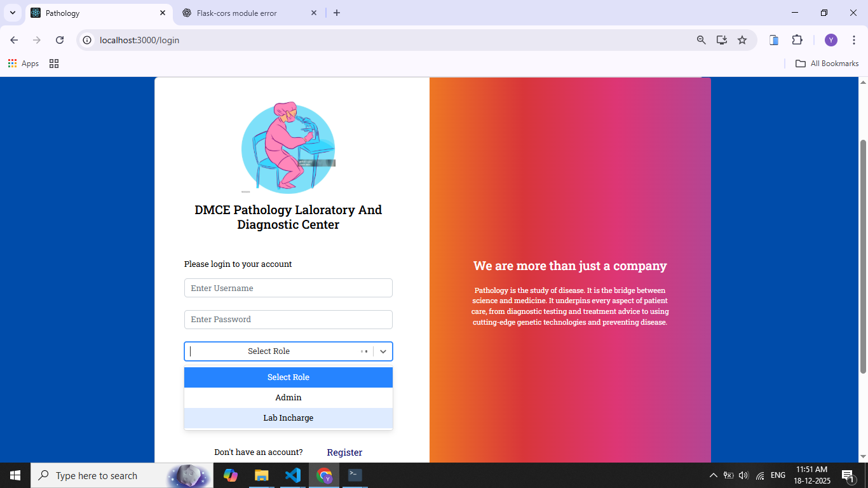Viewport: 868px width, 488px height.
Task: Choose Lab Incharge from the role list
Action: click(x=288, y=418)
